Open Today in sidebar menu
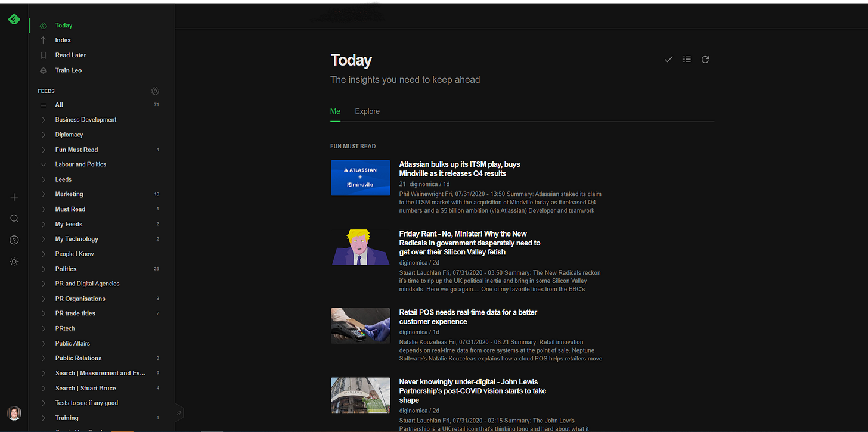 point(64,26)
